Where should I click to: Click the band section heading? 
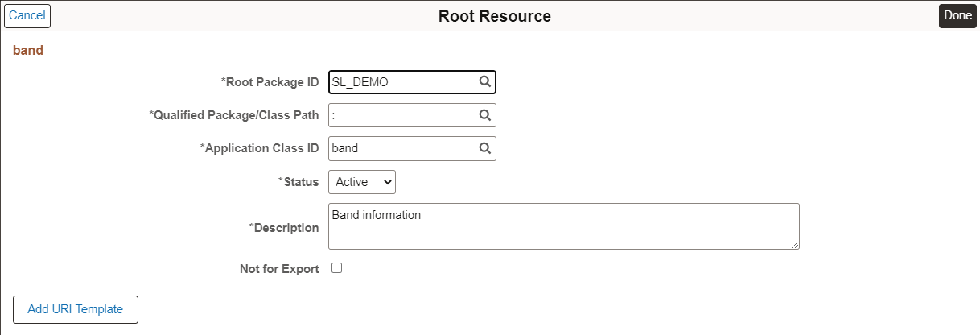pos(28,50)
